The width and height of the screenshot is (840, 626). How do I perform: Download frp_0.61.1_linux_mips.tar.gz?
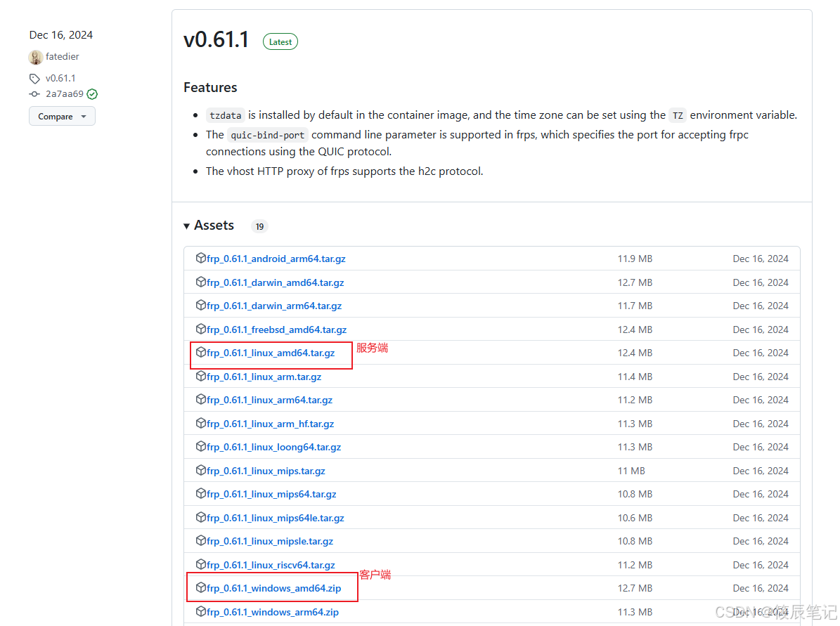pos(266,471)
